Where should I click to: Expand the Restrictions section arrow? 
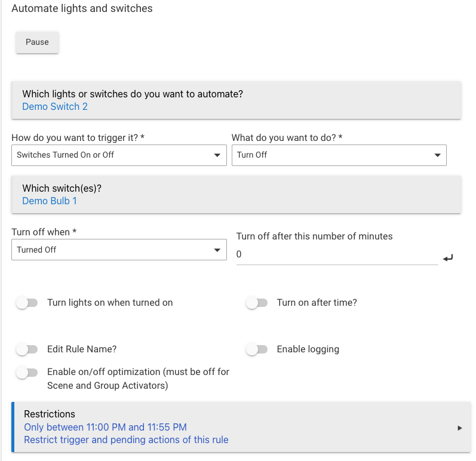[459, 428]
